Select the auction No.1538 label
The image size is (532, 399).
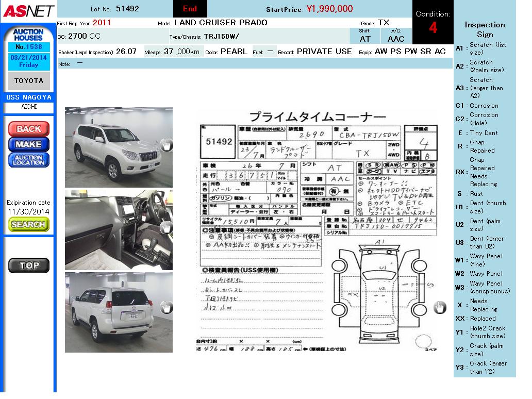click(28, 47)
